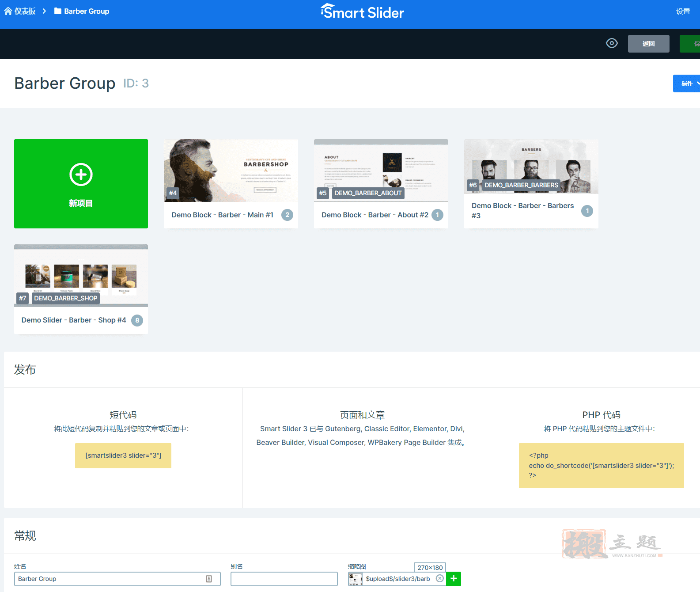
Task: Click the Smart Slider logo
Action: coord(362,12)
